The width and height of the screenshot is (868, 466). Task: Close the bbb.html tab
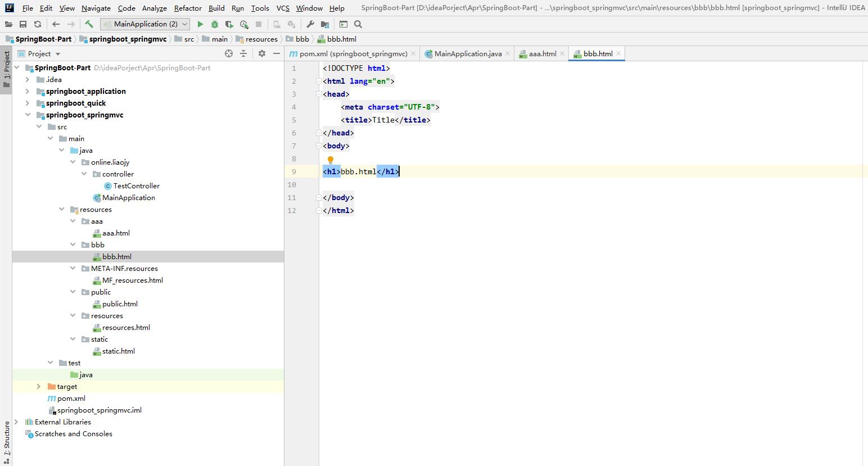[x=618, y=53]
